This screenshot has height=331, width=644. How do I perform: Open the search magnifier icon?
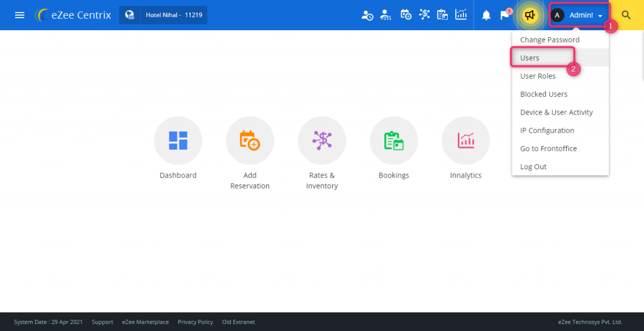pyautogui.click(x=626, y=15)
